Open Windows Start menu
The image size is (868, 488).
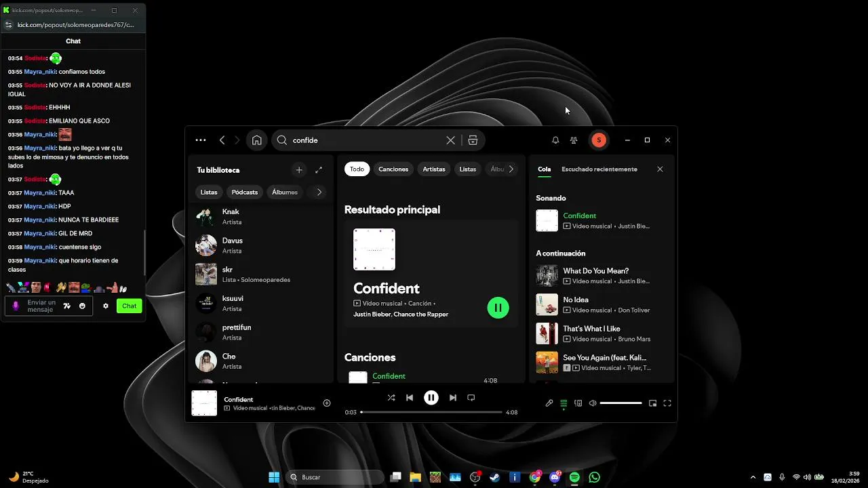(274, 477)
